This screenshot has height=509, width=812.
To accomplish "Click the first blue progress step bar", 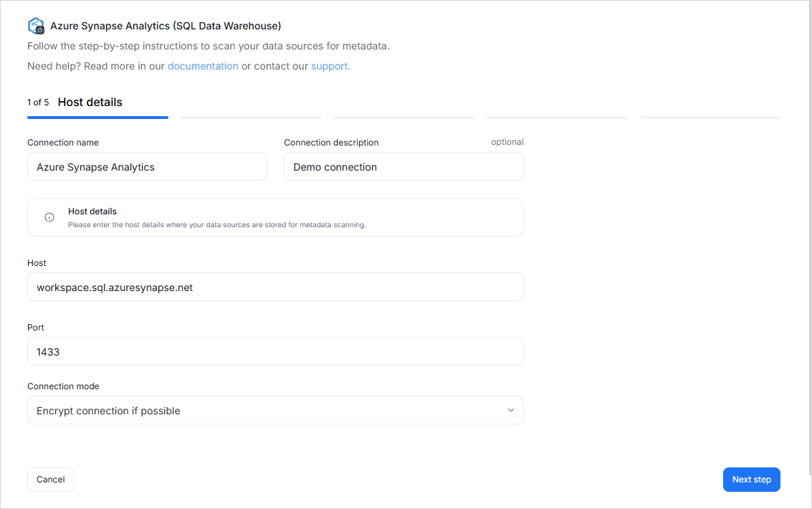I will 97,117.
